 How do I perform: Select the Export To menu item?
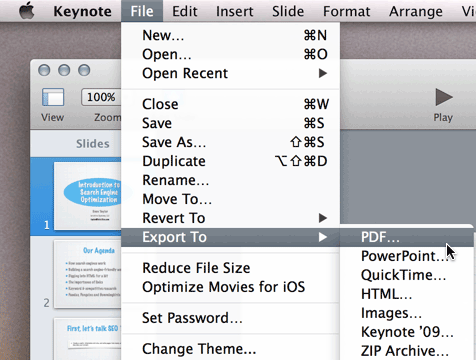231,237
